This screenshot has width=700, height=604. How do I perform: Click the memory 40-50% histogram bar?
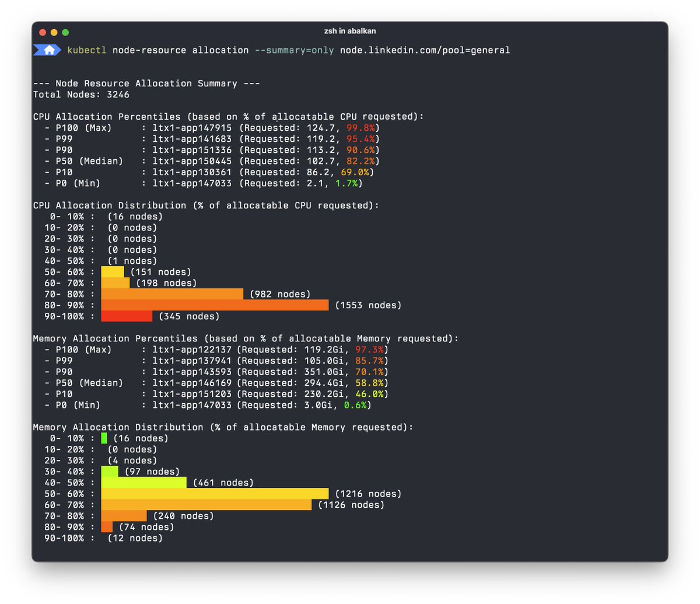(x=144, y=483)
